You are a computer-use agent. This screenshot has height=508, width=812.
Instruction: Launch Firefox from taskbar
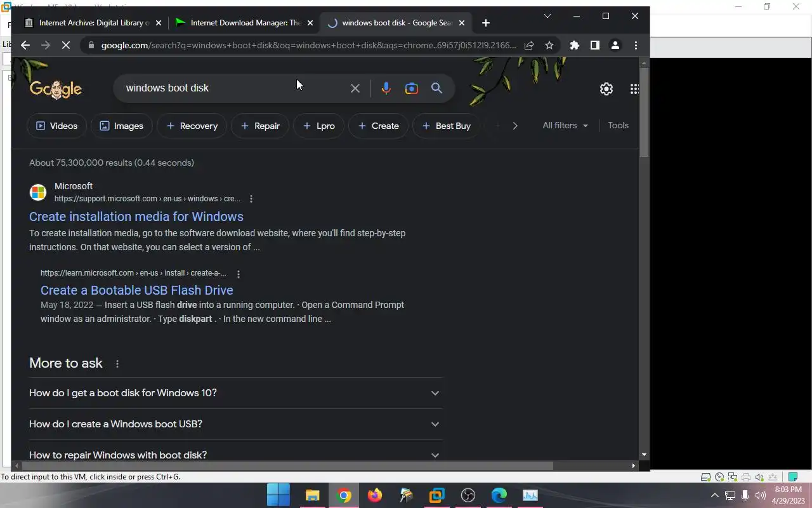click(375, 495)
